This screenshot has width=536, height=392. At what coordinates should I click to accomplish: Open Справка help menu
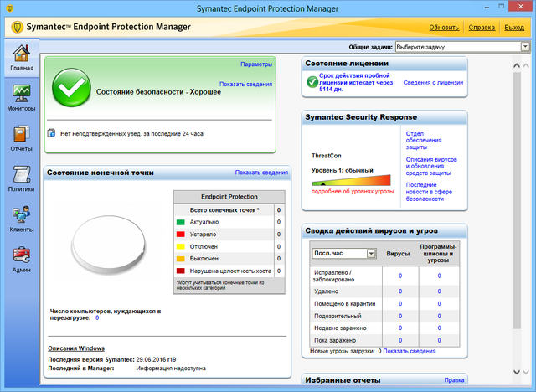click(482, 28)
